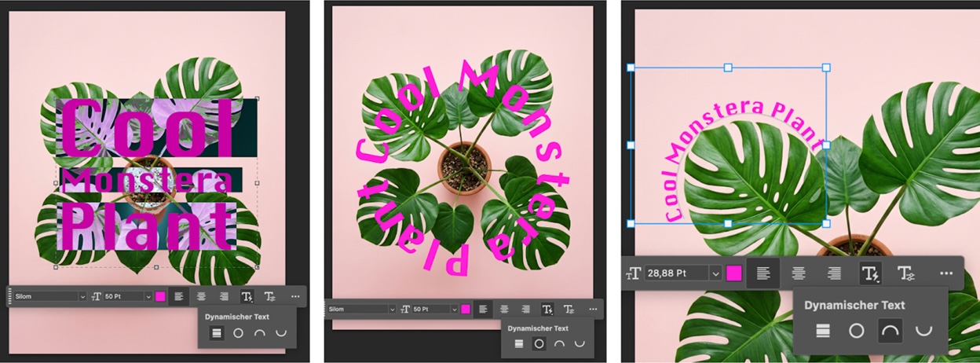Left-align text in the stacked-text image's toolbar
The width and height of the screenshot is (980, 363).
coord(179,296)
